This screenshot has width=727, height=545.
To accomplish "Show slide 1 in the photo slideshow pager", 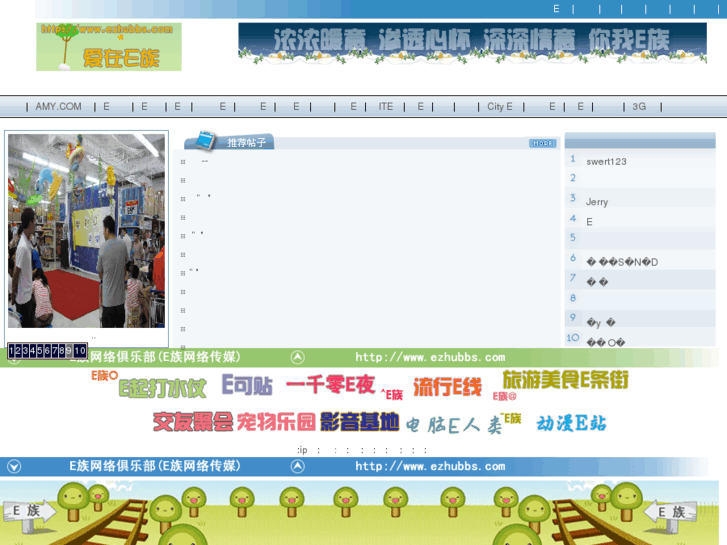I will pos(12,351).
